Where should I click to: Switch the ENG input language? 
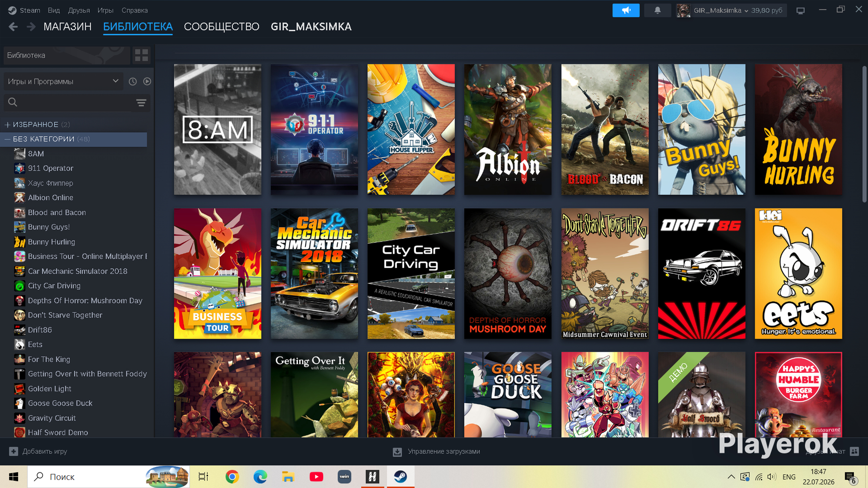(789, 477)
